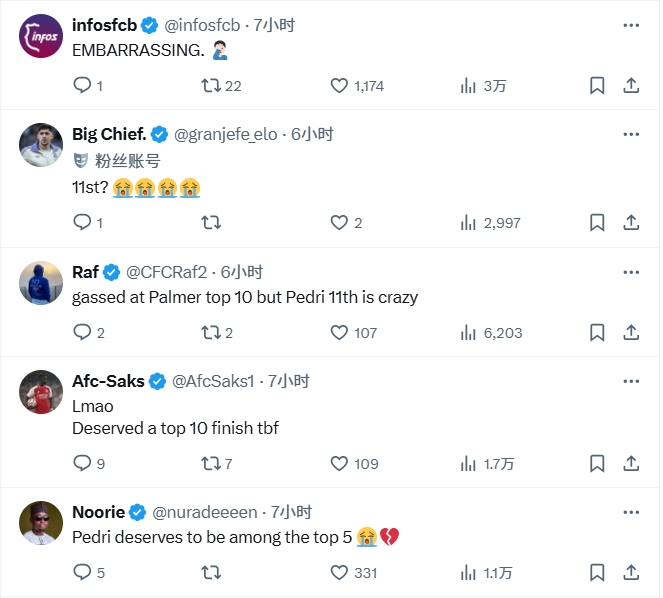Share Big Chief's tweet
Image resolution: width=663 pixels, height=598 pixels.
pyautogui.click(x=631, y=223)
